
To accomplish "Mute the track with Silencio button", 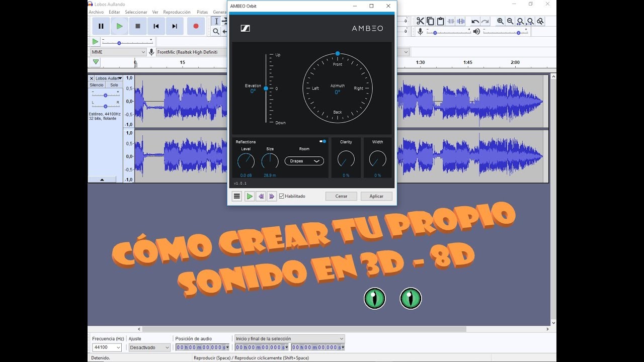I will (x=97, y=85).
